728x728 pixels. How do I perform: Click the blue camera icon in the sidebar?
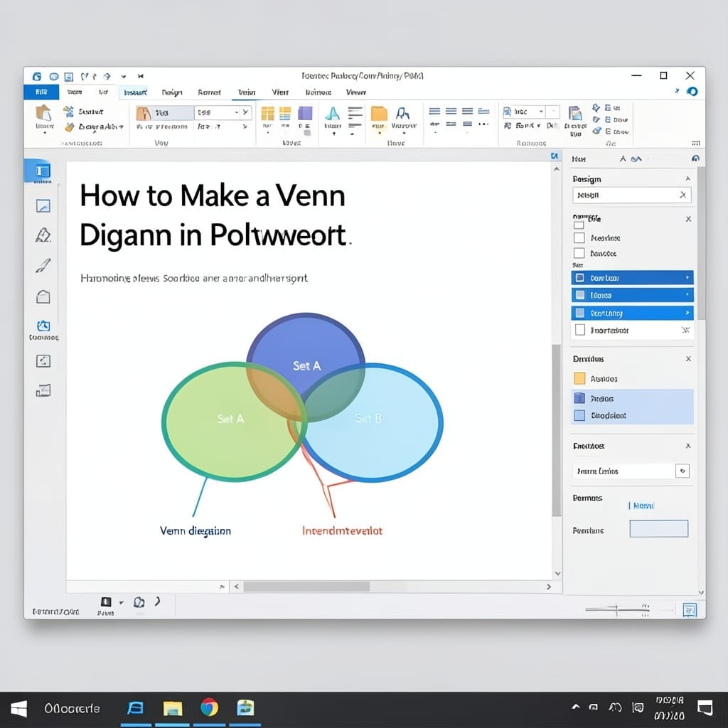[43, 326]
